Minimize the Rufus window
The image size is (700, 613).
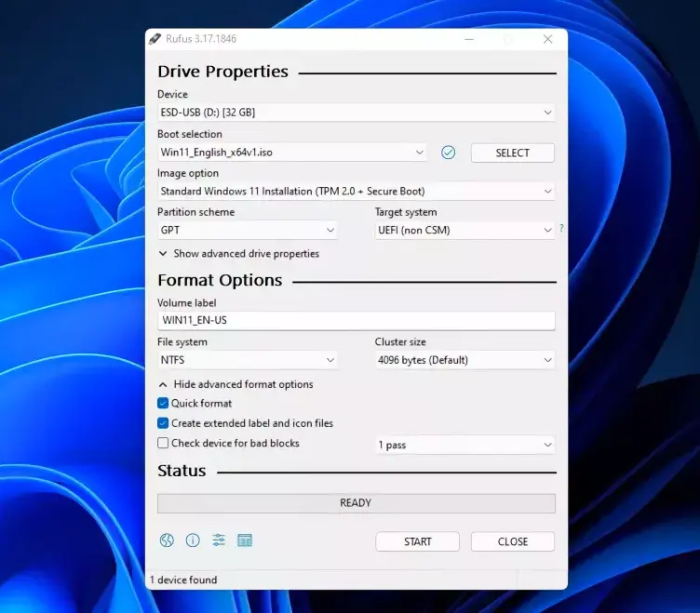click(469, 39)
